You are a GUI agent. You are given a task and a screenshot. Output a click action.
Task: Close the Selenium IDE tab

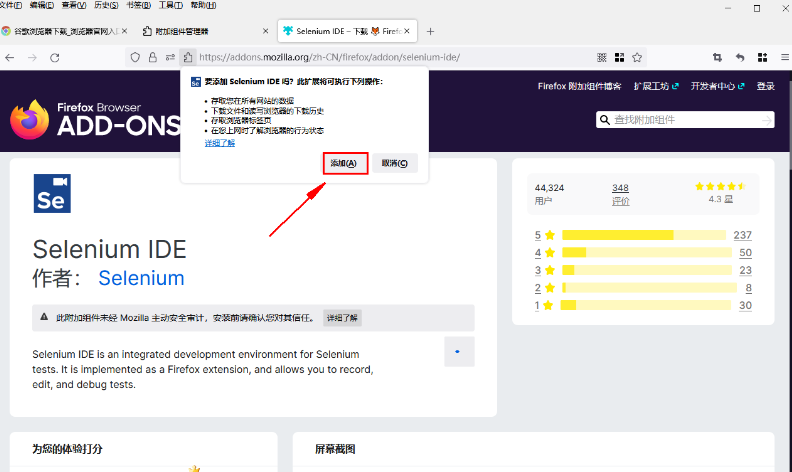(407, 31)
